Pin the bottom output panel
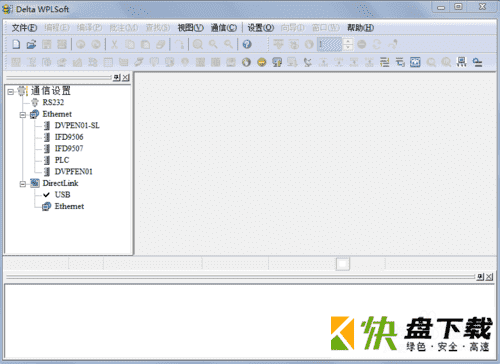The image size is (500, 364). [x=480, y=277]
